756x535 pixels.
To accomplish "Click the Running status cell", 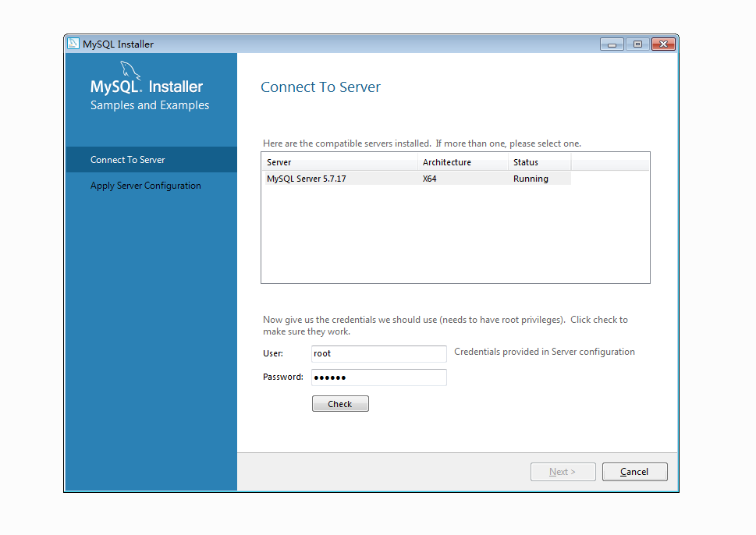I will [x=531, y=179].
